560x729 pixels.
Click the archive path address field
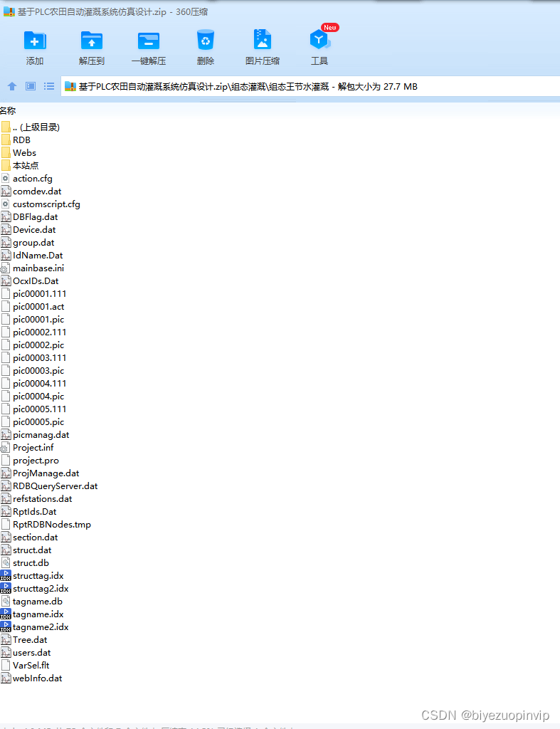310,86
